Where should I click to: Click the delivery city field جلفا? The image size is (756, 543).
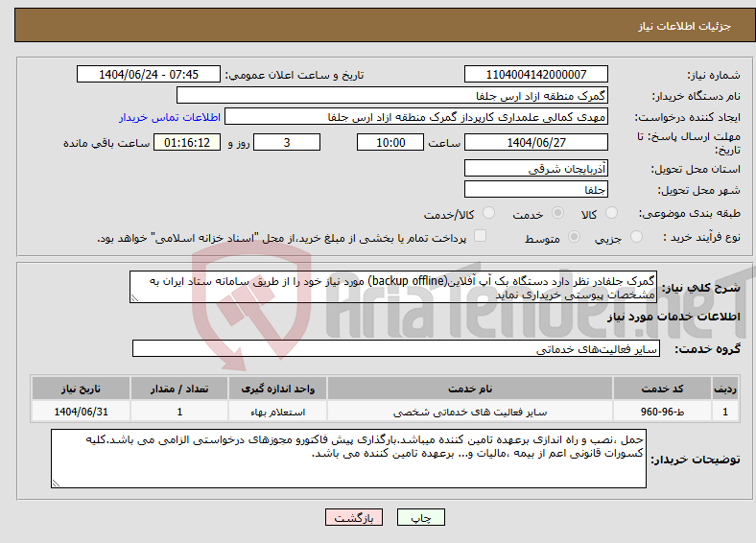point(535,189)
